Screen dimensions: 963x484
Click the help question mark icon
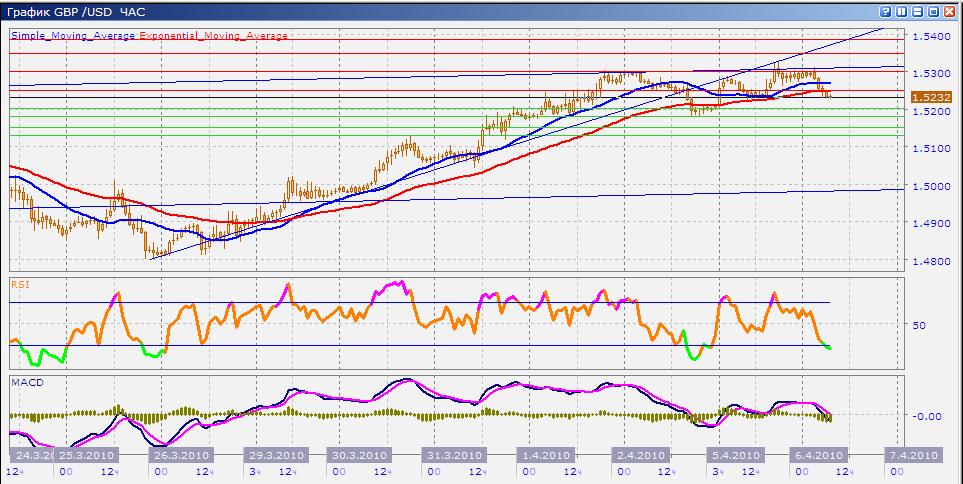point(886,11)
